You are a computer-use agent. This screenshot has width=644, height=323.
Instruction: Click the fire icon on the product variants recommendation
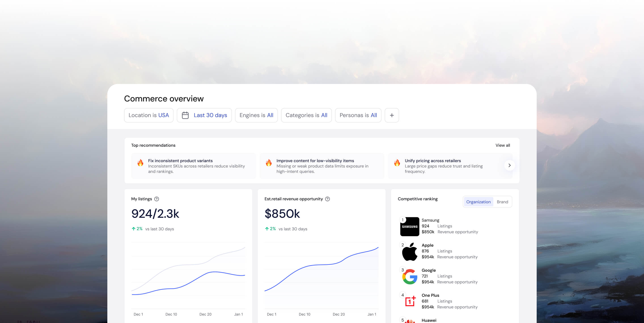point(140,163)
